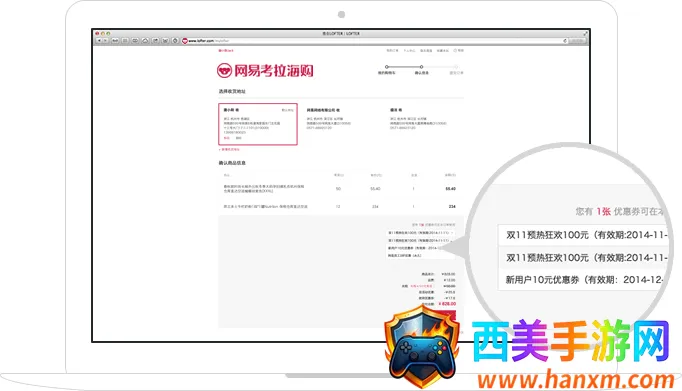This screenshot has height=391, width=682.
Task: Click the bold 55.40 subtotal
Action: [x=450, y=189]
